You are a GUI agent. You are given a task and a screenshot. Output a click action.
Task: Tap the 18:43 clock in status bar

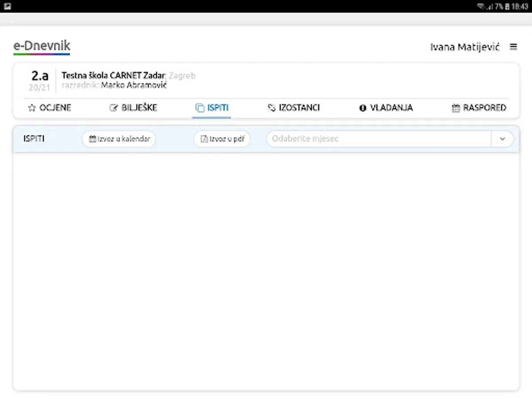pos(520,7)
